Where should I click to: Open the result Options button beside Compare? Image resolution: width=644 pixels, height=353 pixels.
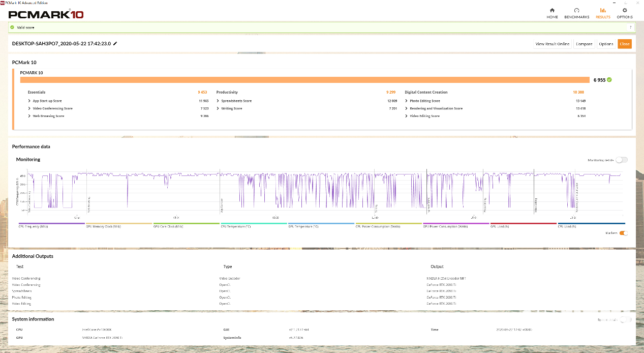pyautogui.click(x=606, y=44)
